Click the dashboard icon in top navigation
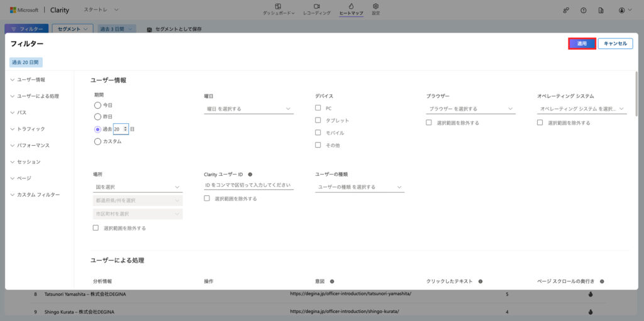This screenshot has height=321, width=644. pyautogui.click(x=278, y=6)
